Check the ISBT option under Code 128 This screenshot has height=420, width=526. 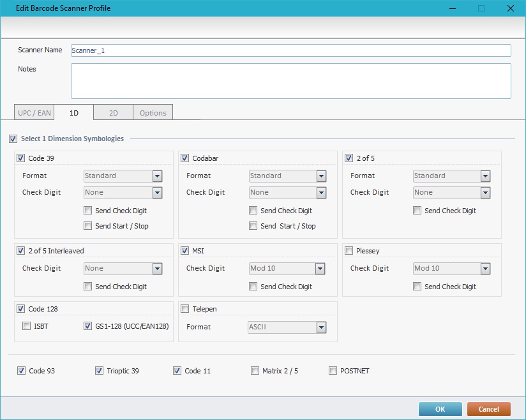(x=27, y=326)
